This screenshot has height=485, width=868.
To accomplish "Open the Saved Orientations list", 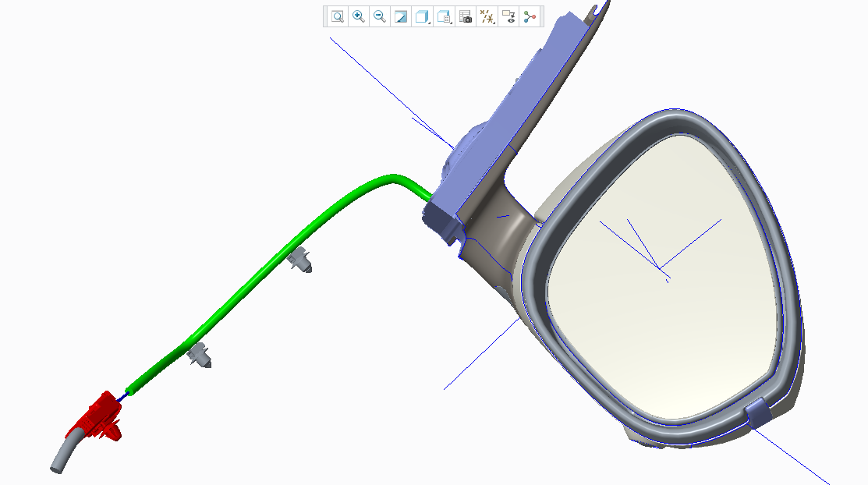I will [x=444, y=16].
